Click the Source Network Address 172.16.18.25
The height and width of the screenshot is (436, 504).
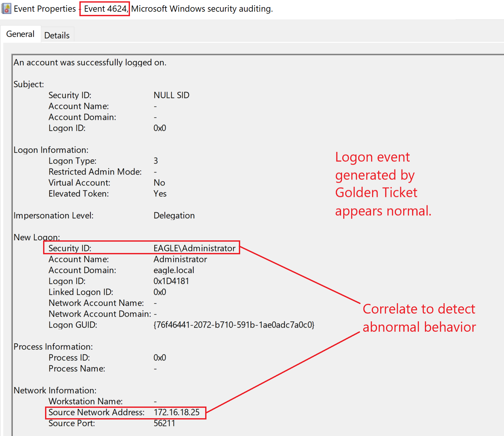click(x=177, y=412)
